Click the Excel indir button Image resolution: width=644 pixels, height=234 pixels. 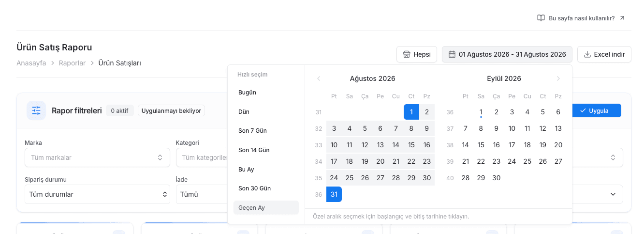604,54
